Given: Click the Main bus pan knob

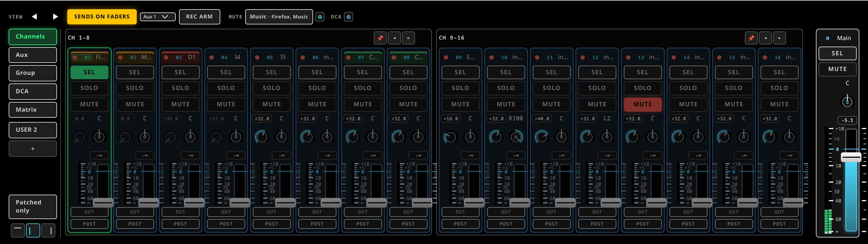Looking at the screenshot, I should (x=847, y=101).
